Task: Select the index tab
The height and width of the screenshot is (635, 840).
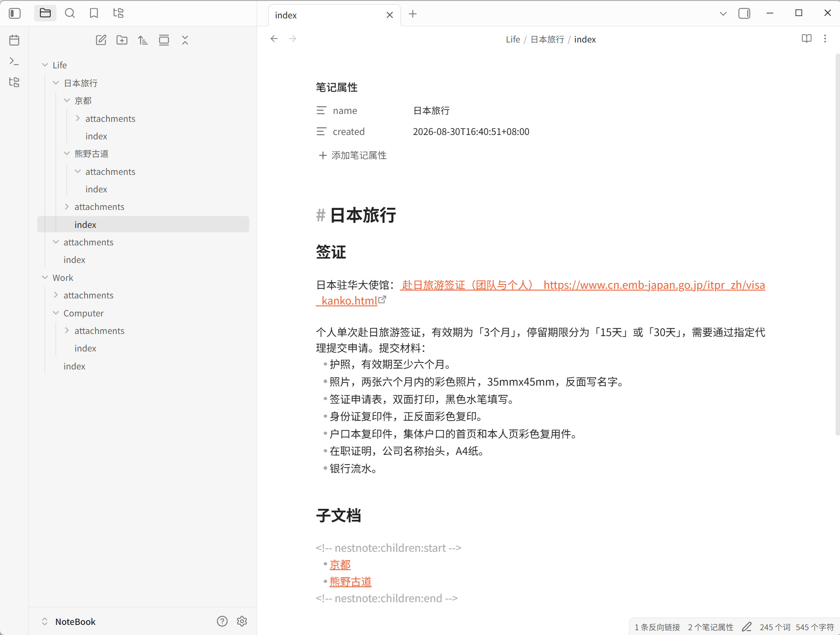Action: pyautogui.click(x=335, y=15)
